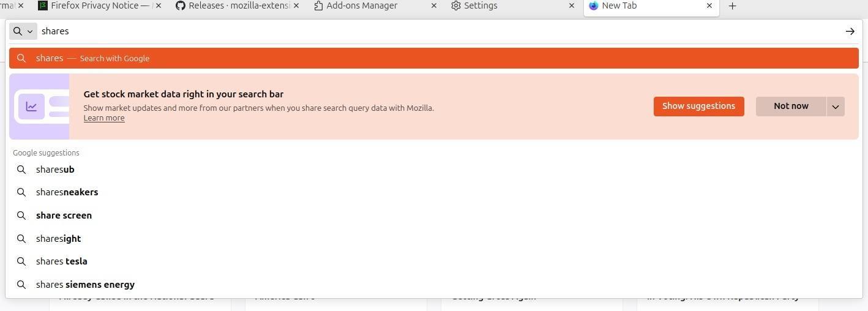Choose the 'share screen' suggestion
The height and width of the screenshot is (311, 868).
click(64, 215)
